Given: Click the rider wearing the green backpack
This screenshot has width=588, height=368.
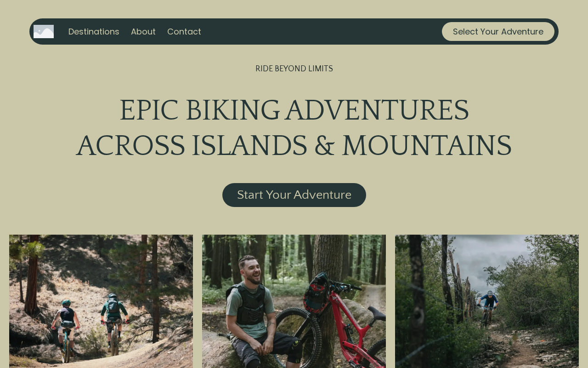Looking at the screenshot, I should point(113,317).
